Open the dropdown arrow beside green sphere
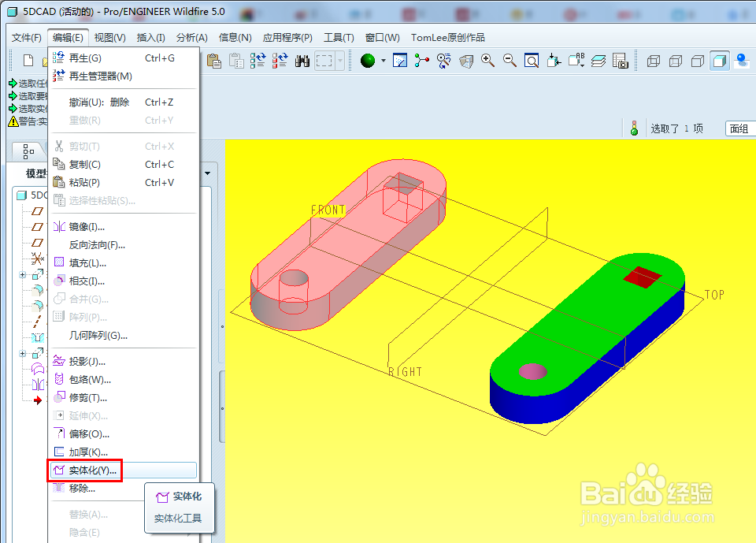756x543 pixels. tap(384, 61)
